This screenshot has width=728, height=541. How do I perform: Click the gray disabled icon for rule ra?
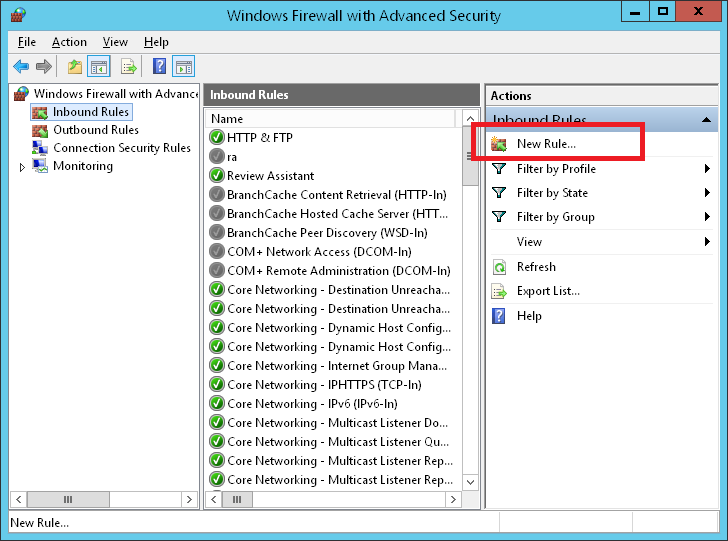217,156
